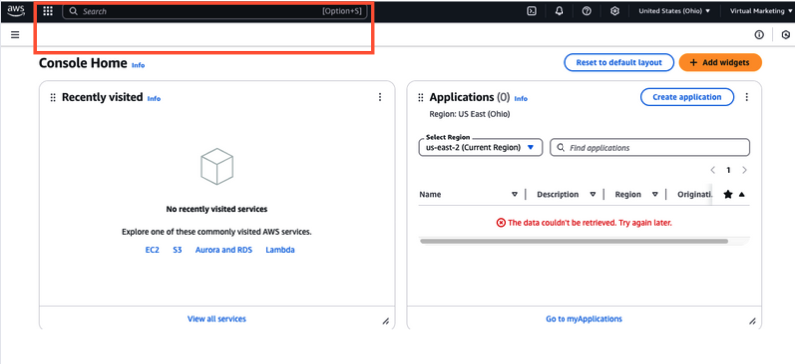Click Info link beside Recently visited

click(154, 99)
